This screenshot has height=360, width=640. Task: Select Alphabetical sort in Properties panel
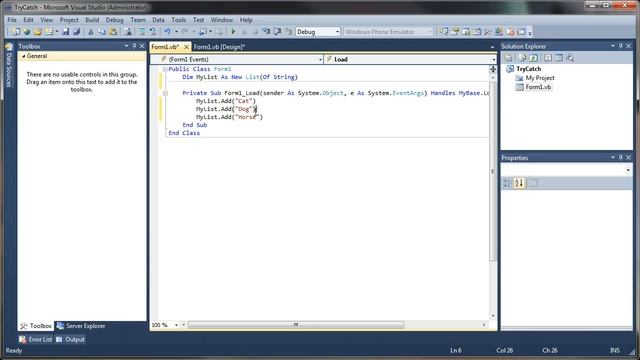point(519,183)
